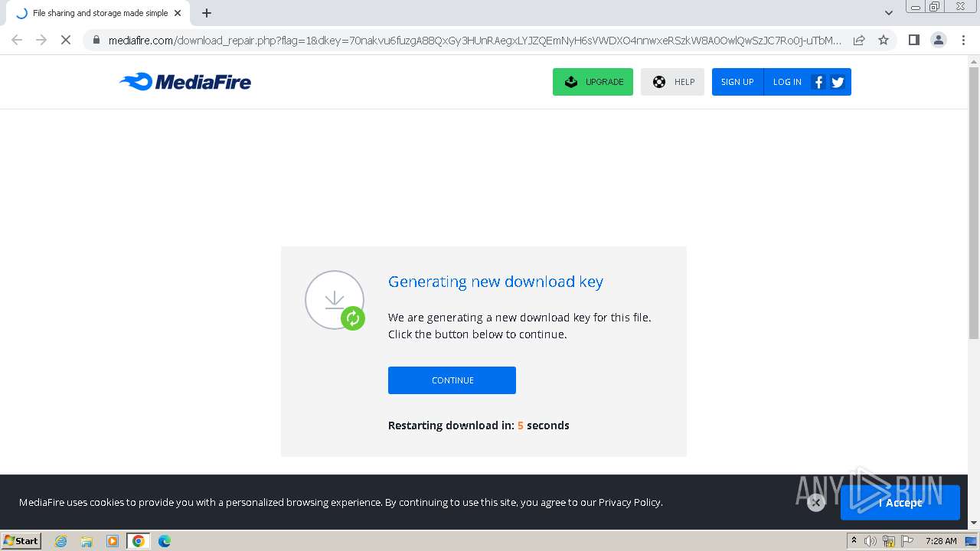Click the green UPGRADE button

click(593, 82)
